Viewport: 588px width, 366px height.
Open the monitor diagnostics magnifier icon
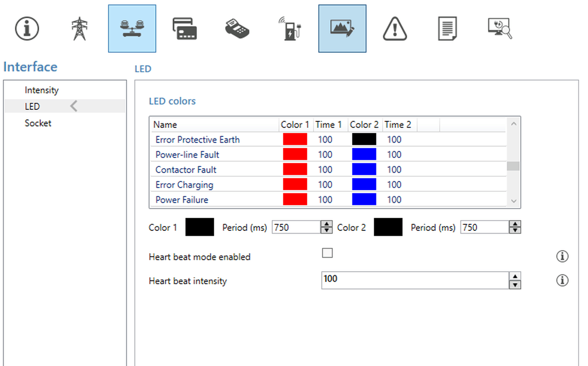pos(500,29)
